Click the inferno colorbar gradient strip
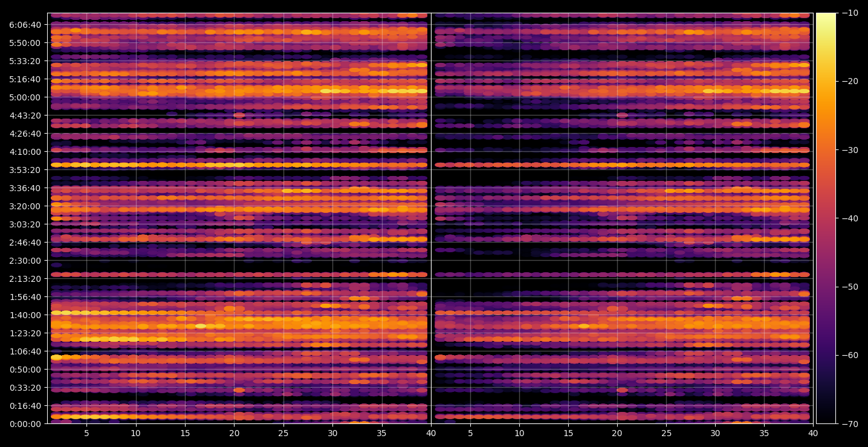This screenshot has width=868, height=447. tap(826, 218)
